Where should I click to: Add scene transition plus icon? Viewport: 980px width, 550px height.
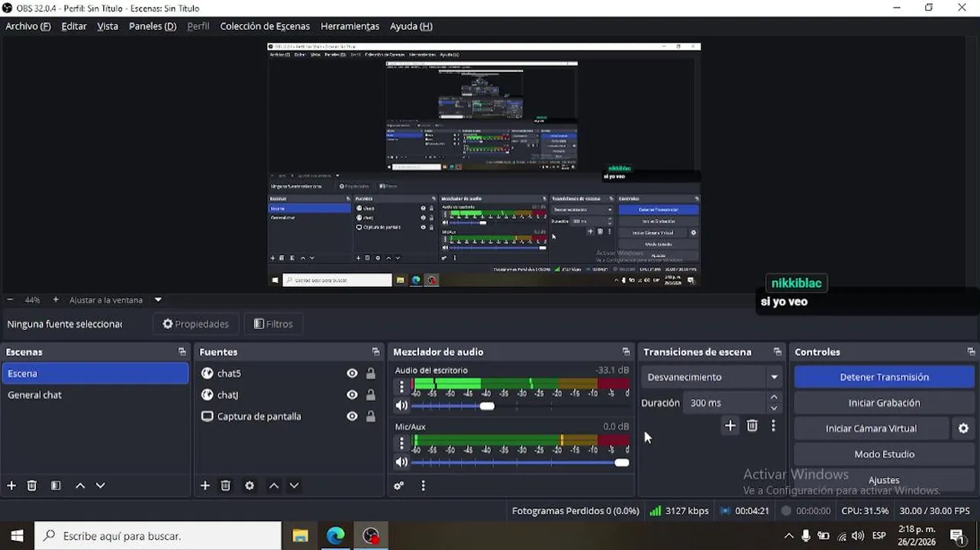pos(730,425)
